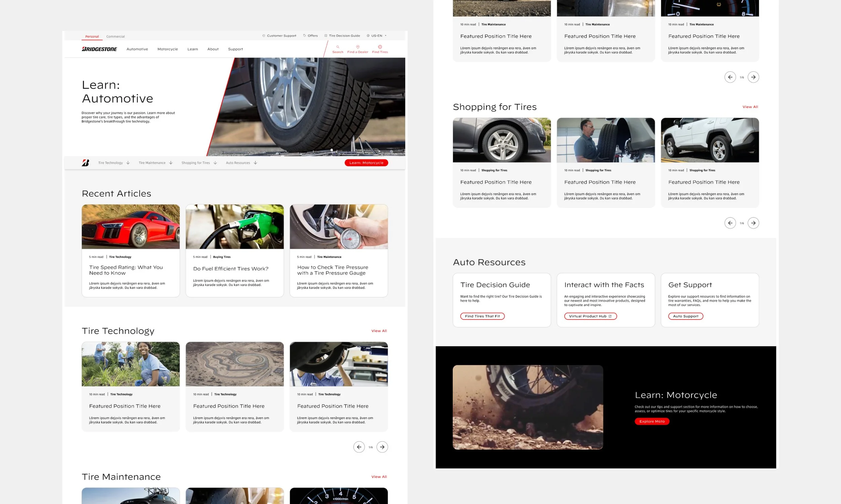841x504 pixels.
Task: Click the red Learn: Motorcycle button
Action: click(x=366, y=163)
